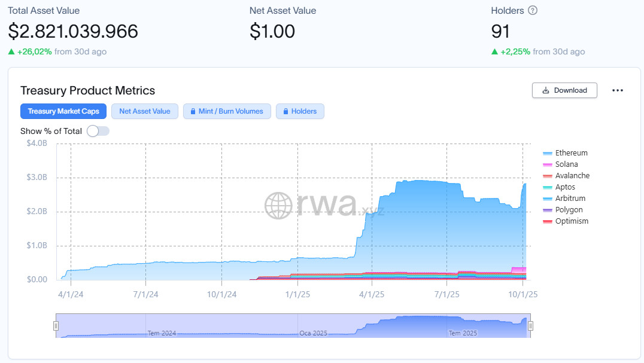
Task: Click the range navigator mini chart area
Action: (293, 326)
